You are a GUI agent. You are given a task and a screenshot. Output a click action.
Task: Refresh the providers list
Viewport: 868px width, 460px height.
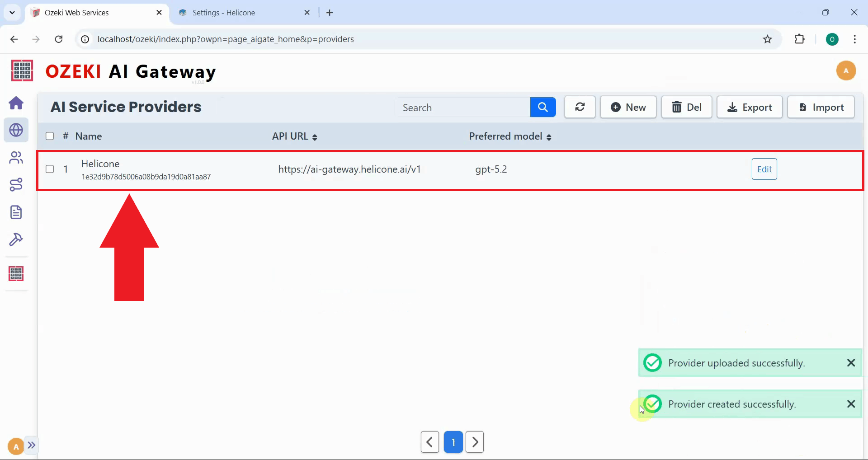tap(580, 108)
